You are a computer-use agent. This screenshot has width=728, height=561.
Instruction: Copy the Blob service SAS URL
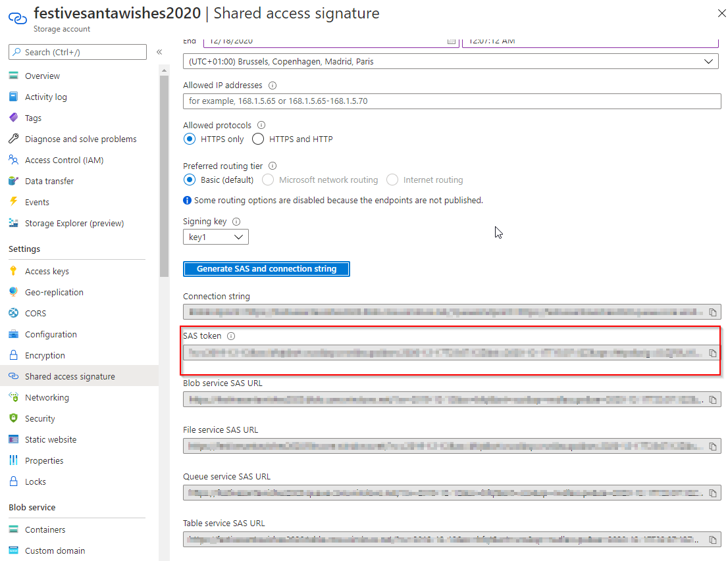(713, 399)
